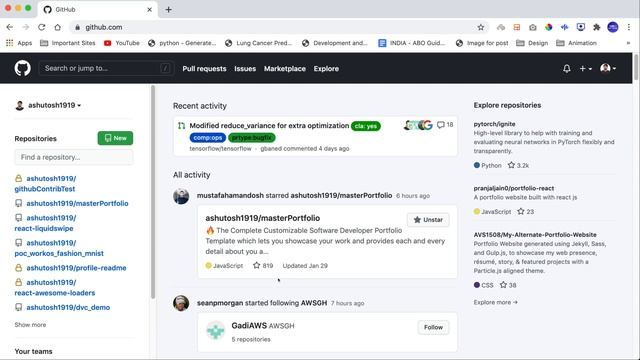Open ashutosh1919/dvc_demo repository
Viewport: 640px width, 360px height.
click(x=68, y=307)
